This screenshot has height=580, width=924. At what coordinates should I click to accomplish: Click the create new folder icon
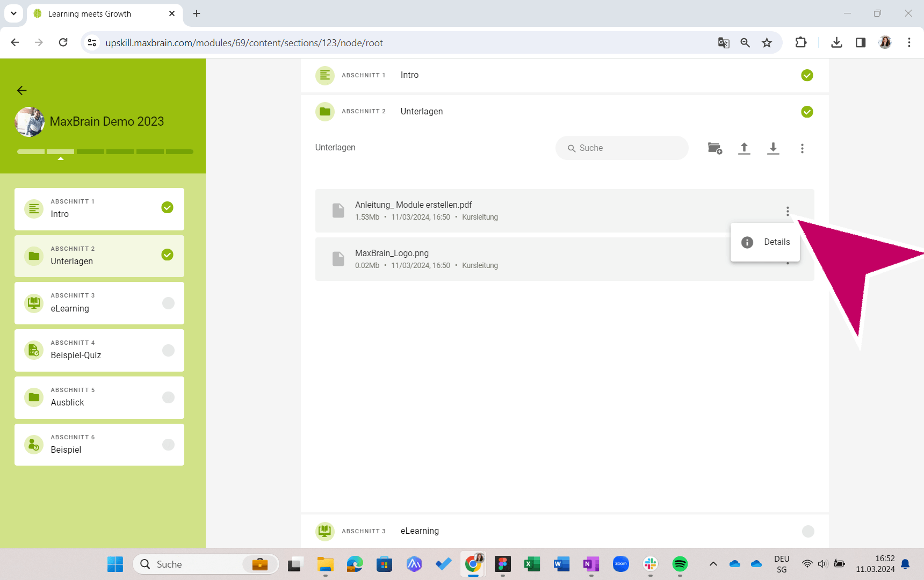coord(715,148)
